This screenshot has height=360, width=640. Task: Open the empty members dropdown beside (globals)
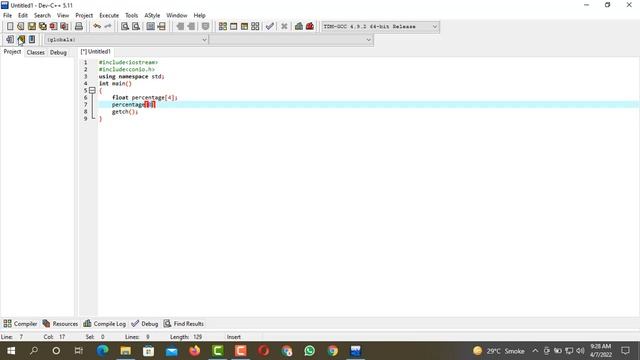(368, 40)
